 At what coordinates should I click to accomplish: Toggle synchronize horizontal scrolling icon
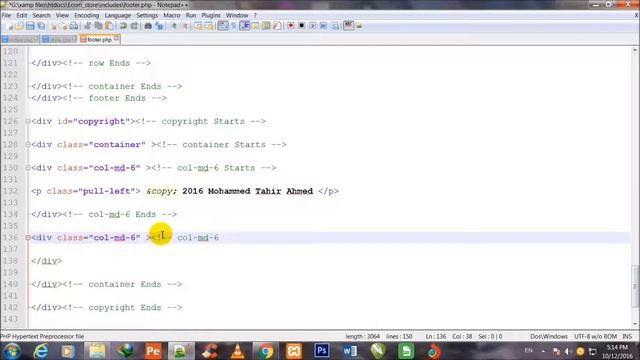tap(209, 26)
